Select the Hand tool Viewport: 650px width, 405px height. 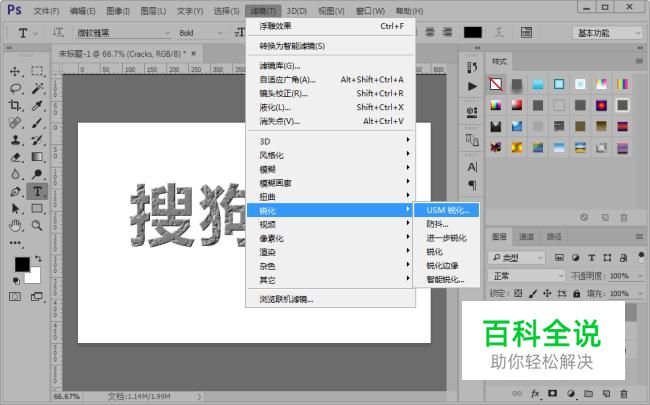[15, 226]
